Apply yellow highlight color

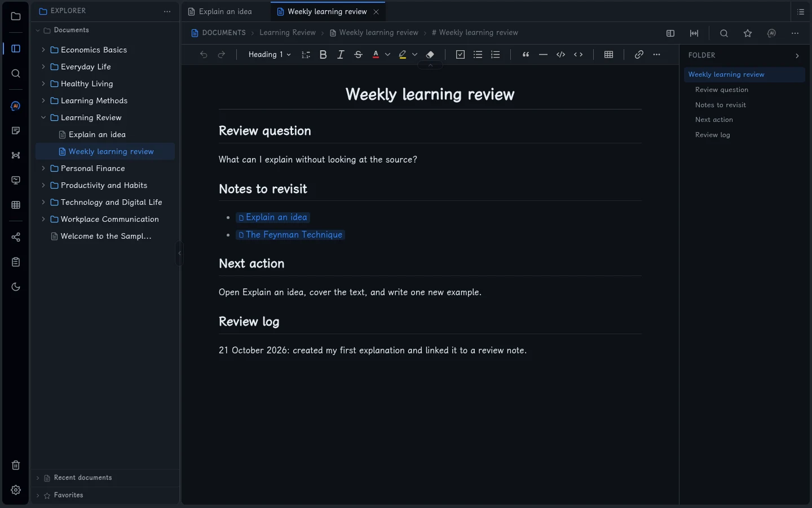(x=403, y=55)
